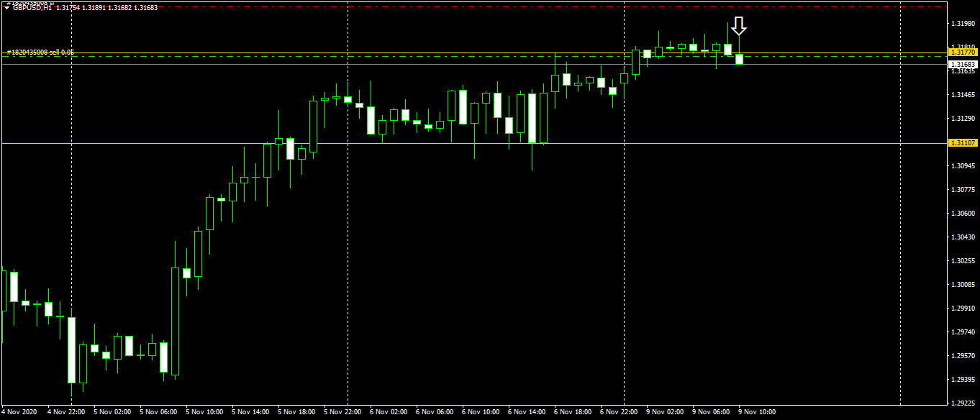980x420 pixels.
Task: Click the small triangle beside GBPUSD,H1
Action: click(6, 8)
